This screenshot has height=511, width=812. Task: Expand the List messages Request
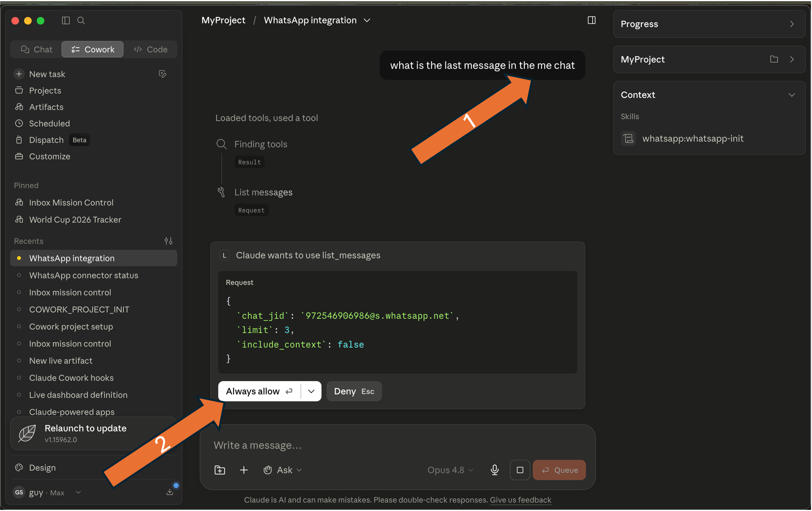point(251,210)
